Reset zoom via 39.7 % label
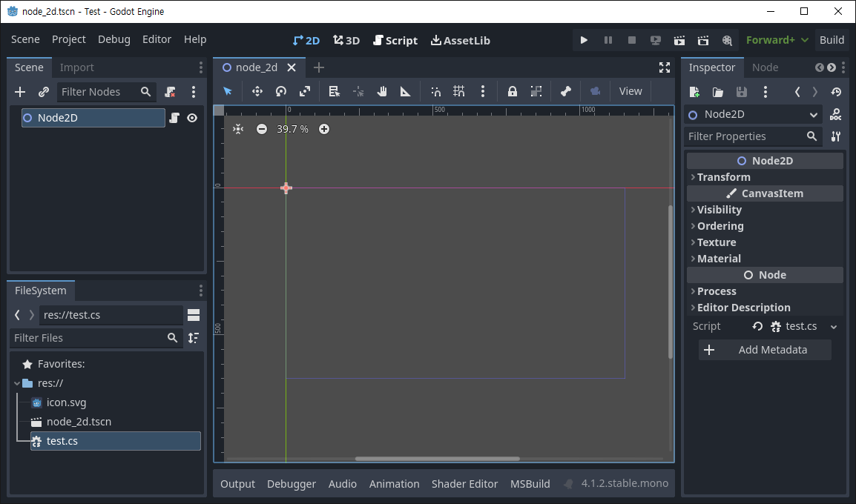Screen dimensions: 856x504 point(292,129)
